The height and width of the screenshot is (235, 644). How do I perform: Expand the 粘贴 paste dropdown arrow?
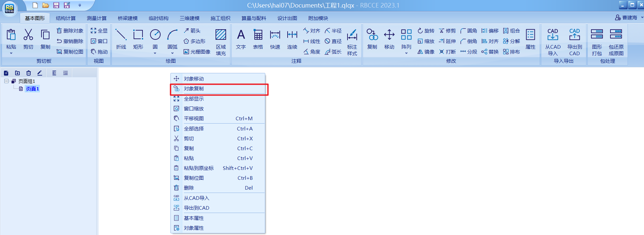(x=11, y=53)
